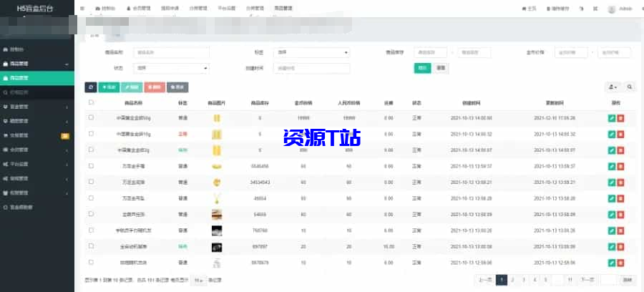Collapse the 商品管理 parent menu in sidebar

pos(37,64)
